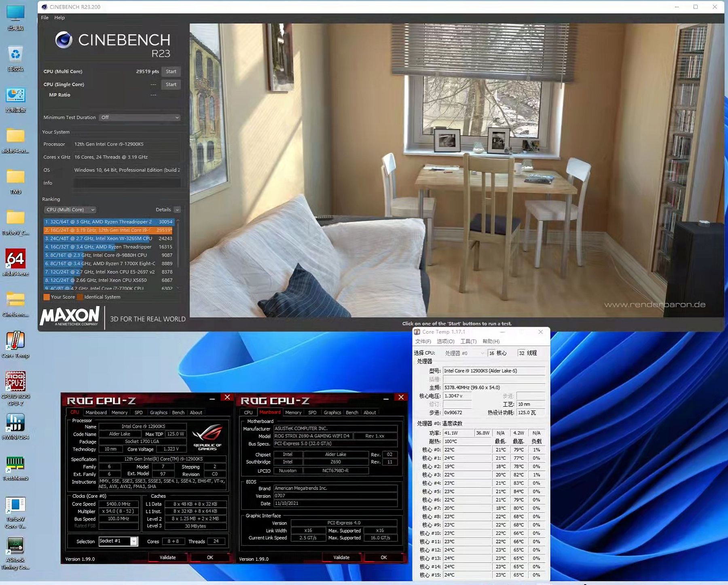This screenshot has width=728, height=585.
Task: Open the aida64ext folder icon
Action: pyautogui.click(x=15, y=140)
